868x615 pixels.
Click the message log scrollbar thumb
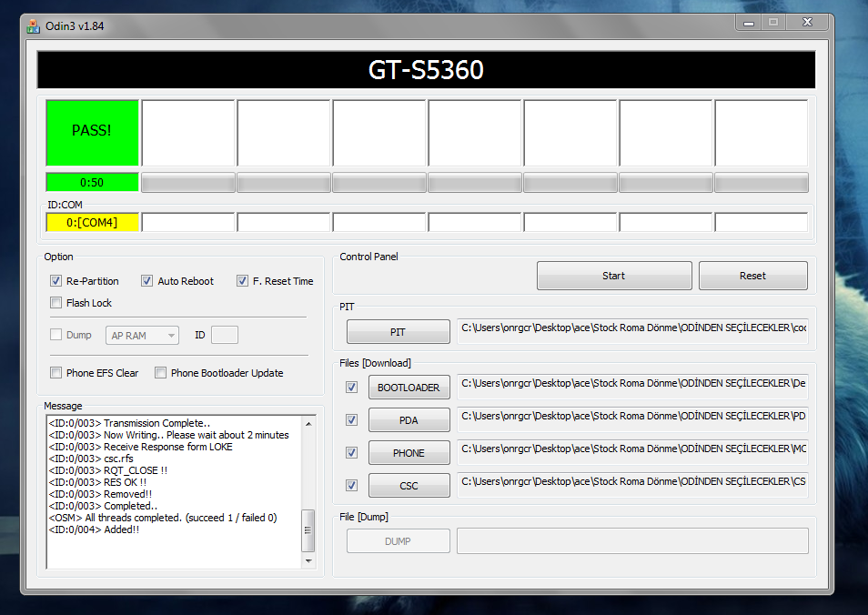308,530
